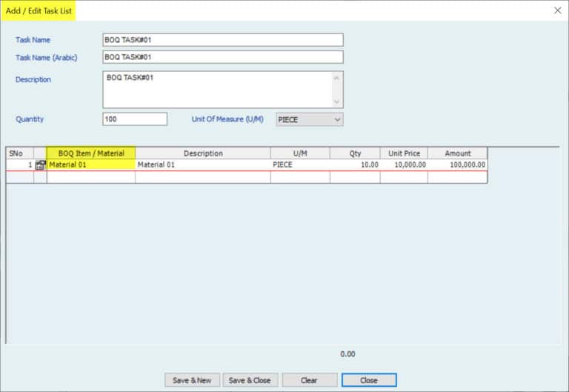This screenshot has height=392, width=569.
Task: Click the row icon beside Material 01
Action: pyautogui.click(x=40, y=165)
